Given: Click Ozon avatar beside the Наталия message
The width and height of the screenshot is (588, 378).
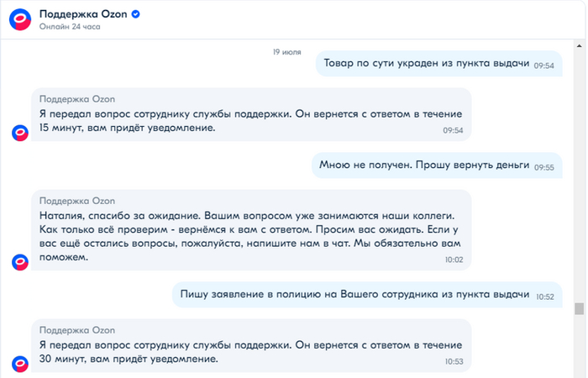Looking at the screenshot, I should pos(20,261).
